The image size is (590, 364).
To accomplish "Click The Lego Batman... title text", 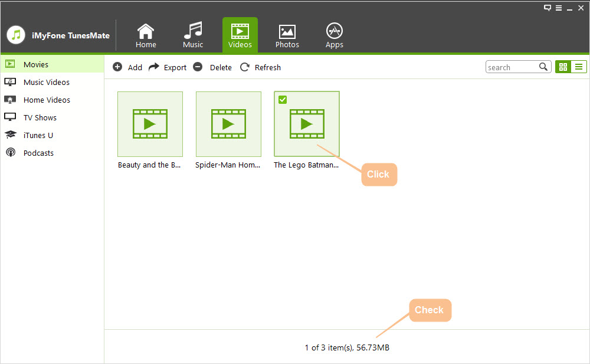I will [306, 165].
